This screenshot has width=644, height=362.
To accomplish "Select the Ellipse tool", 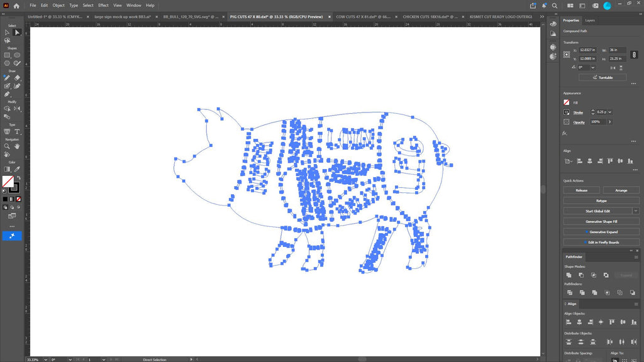I will click(x=17, y=55).
